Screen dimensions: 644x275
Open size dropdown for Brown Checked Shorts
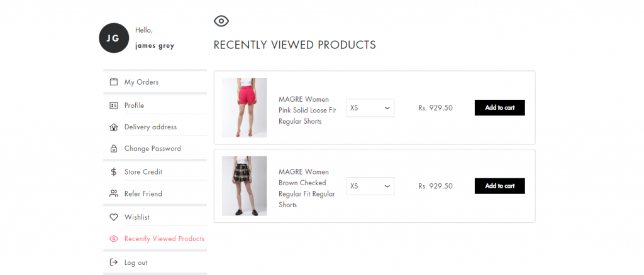[x=370, y=186]
